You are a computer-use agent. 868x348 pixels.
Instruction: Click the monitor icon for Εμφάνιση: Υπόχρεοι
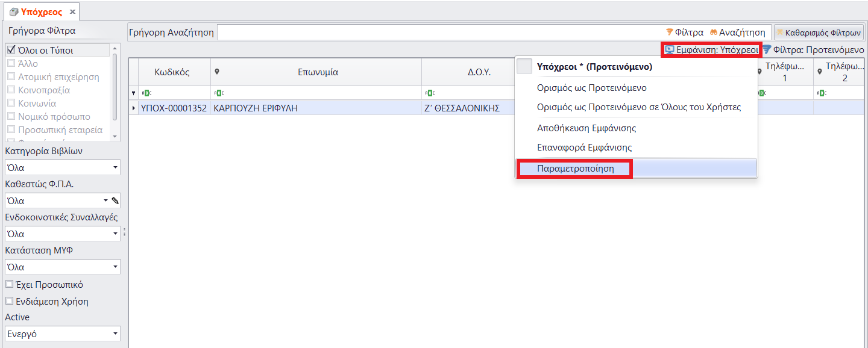(669, 50)
